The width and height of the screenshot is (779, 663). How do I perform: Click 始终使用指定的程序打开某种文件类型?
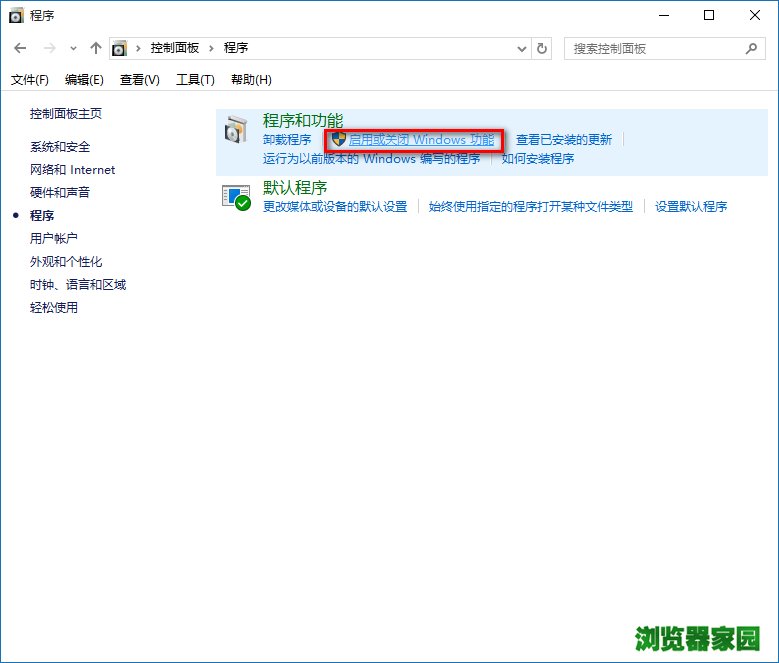click(x=531, y=206)
